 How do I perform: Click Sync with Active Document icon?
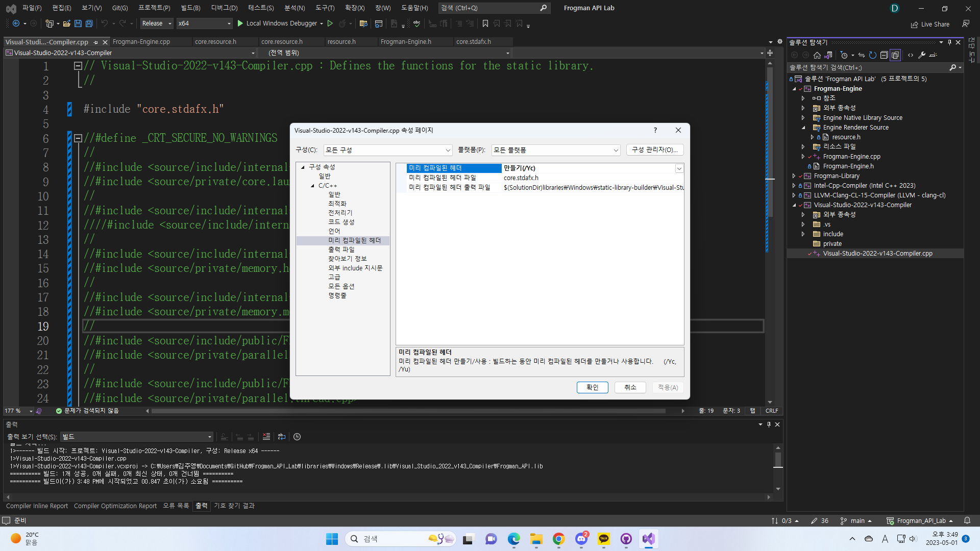click(862, 55)
